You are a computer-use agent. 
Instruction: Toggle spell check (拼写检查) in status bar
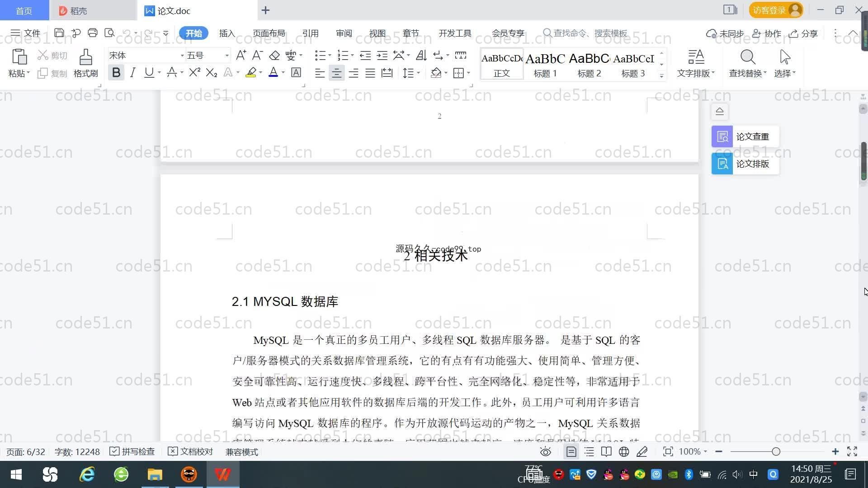pyautogui.click(x=132, y=451)
